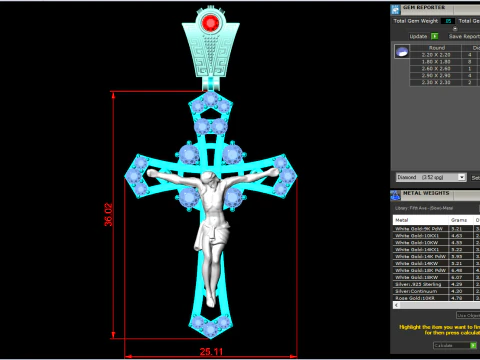The width and height of the screenshot is (480, 360).
Task: Select the 2.20 X 2.20 gem row
Action: [445, 55]
